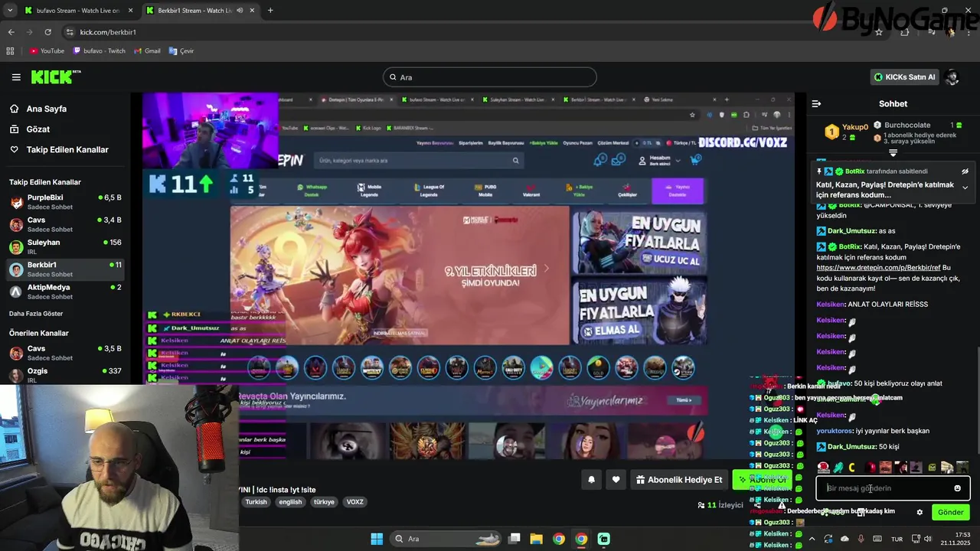
Task: Open AktipMedya channel in sidebar
Action: pyautogui.click(x=65, y=292)
